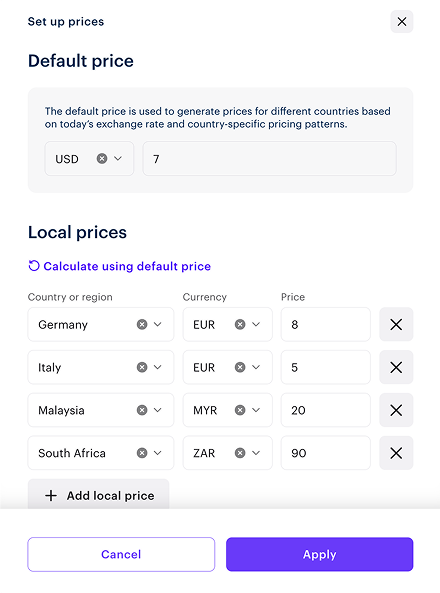Clear the ZAR currency selection
Image resolution: width=440 pixels, height=593 pixels.
(x=240, y=453)
